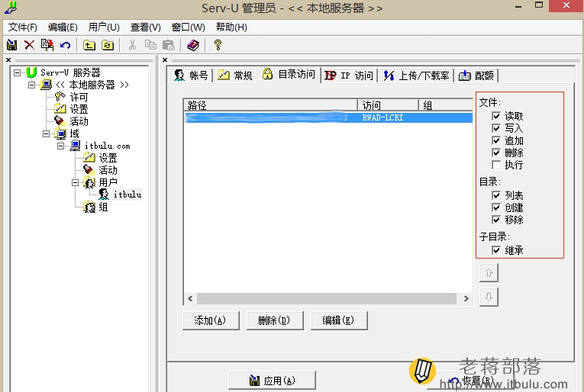Open 许可 under local server
Image resolution: width=584 pixels, height=392 pixels.
coord(79,97)
